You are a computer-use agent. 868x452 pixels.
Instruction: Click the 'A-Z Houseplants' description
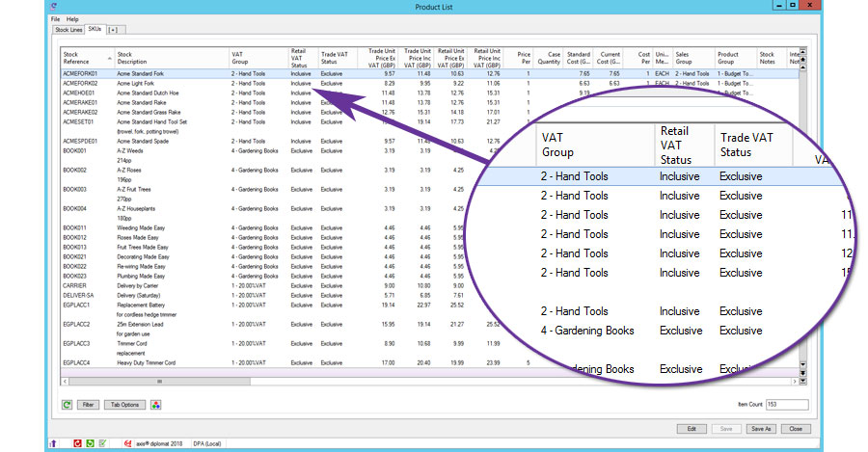tap(136, 208)
